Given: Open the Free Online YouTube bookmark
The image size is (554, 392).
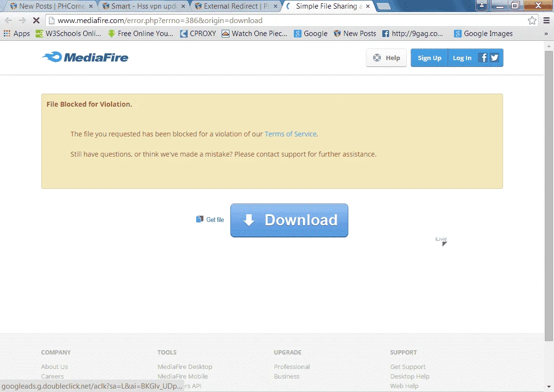Looking at the screenshot, I should [x=140, y=34].
